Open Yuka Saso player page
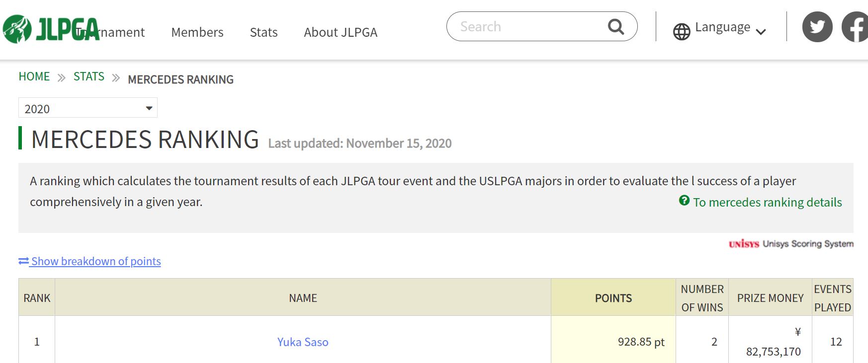868x363 pixels. coord(303,342)
